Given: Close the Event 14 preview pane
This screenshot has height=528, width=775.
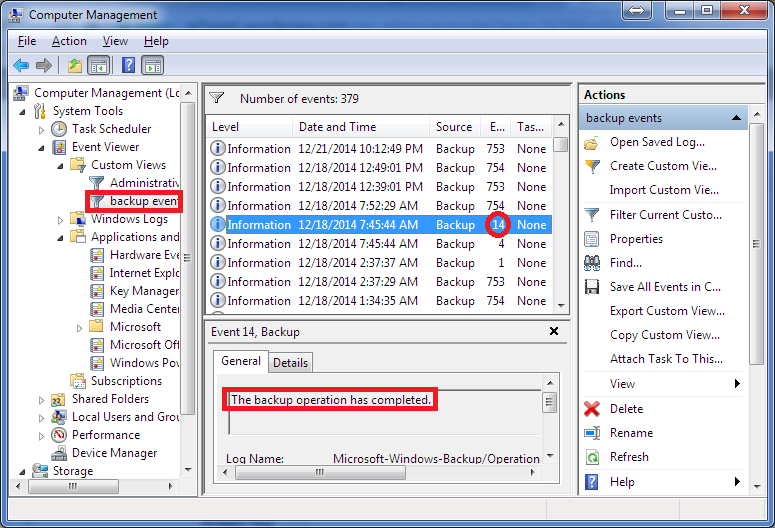Looking at the screenshot, I should click(x=554, y=331).
